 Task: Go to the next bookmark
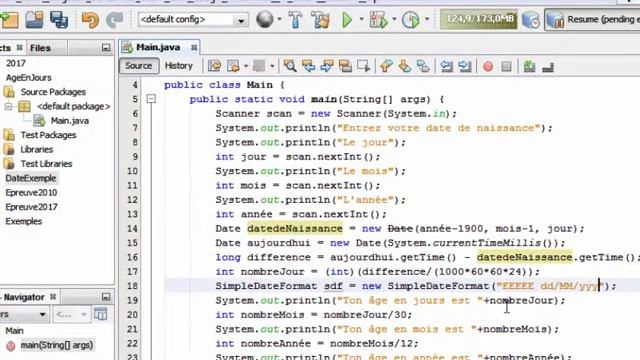[404, 66]
